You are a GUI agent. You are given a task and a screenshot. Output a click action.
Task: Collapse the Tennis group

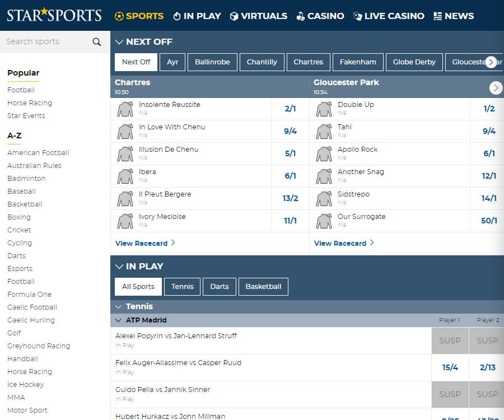click(118, 306)
